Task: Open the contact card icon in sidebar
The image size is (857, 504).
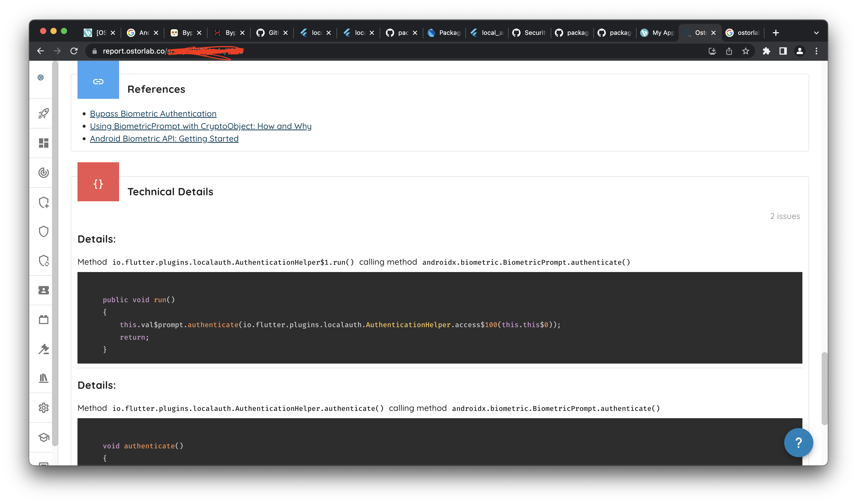Action: click(43, 290)
